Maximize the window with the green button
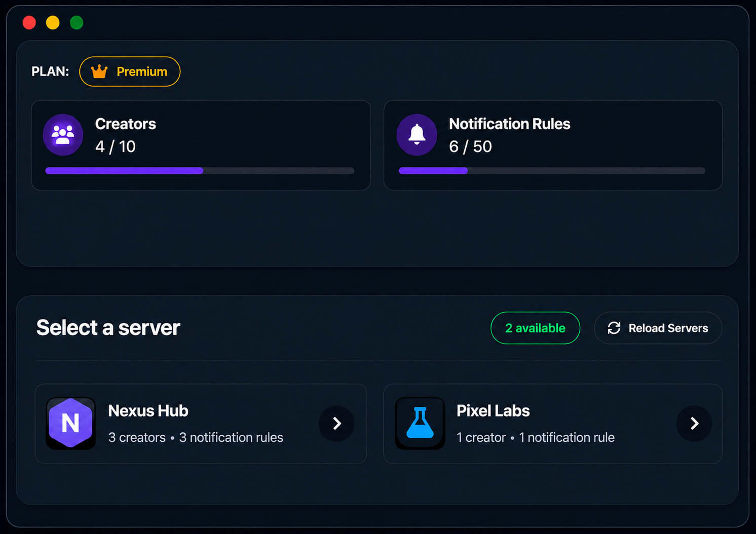The width and height of the screenshot is (756, 534). (x=77, y=23)
